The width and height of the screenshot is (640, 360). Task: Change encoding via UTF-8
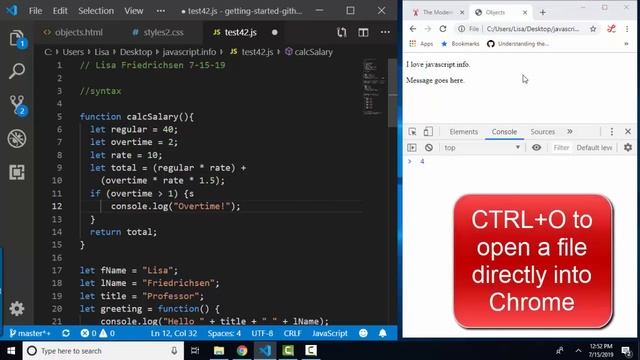pos(262,333)
